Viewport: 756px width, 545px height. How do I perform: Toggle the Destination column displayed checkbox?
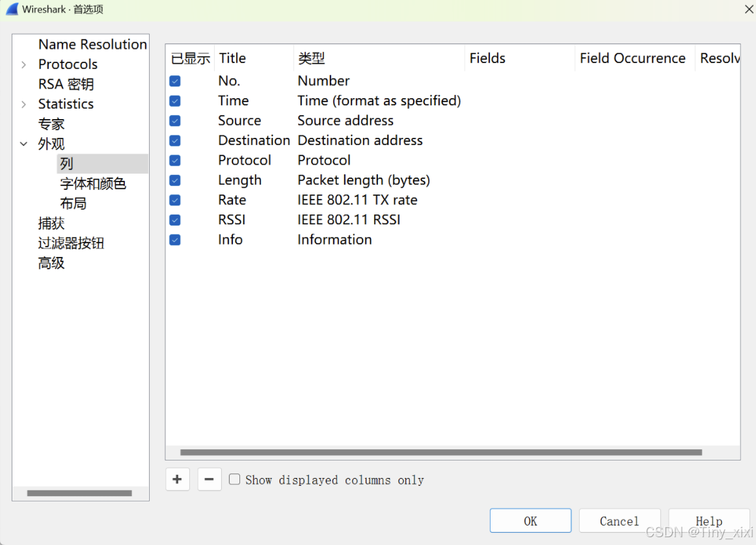coord(175,140)
